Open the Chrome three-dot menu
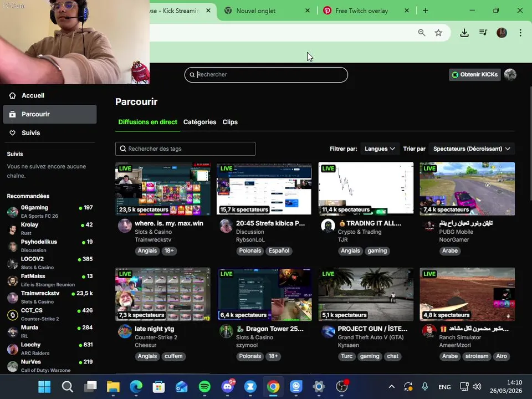This screenshot has height=399, width=532. coord(520,33)
